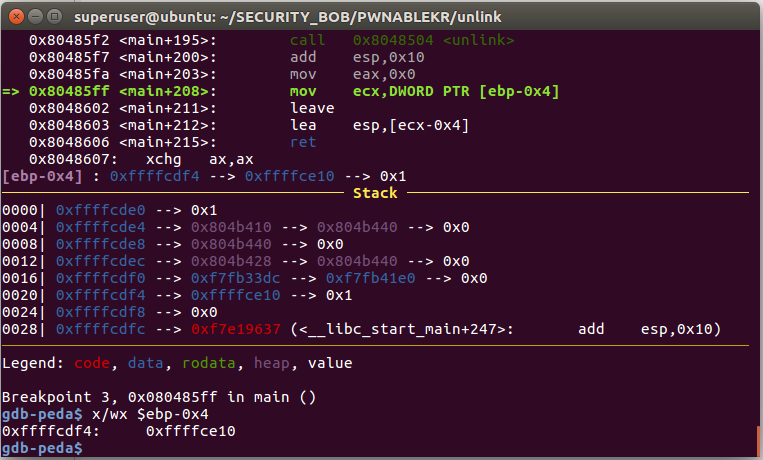
Task: Click the 'ret' instruction
Action: click(x=303, y=142)
